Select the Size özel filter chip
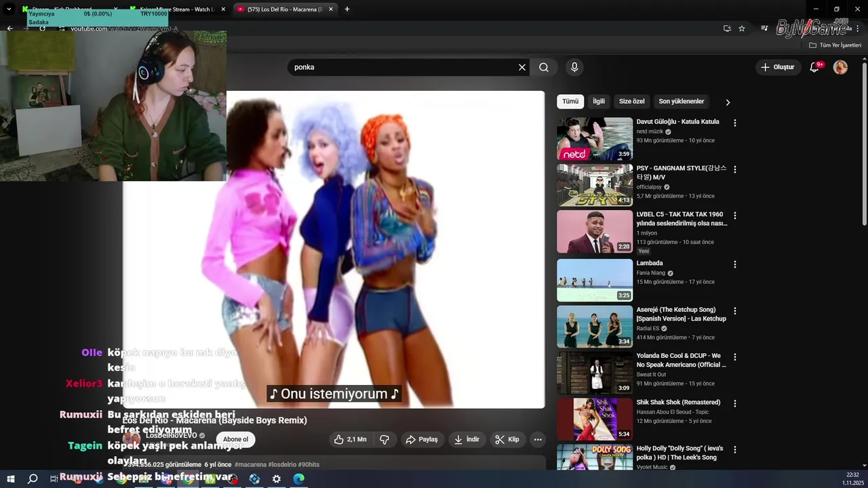868x488 pixels. click(x=631, y=102)
